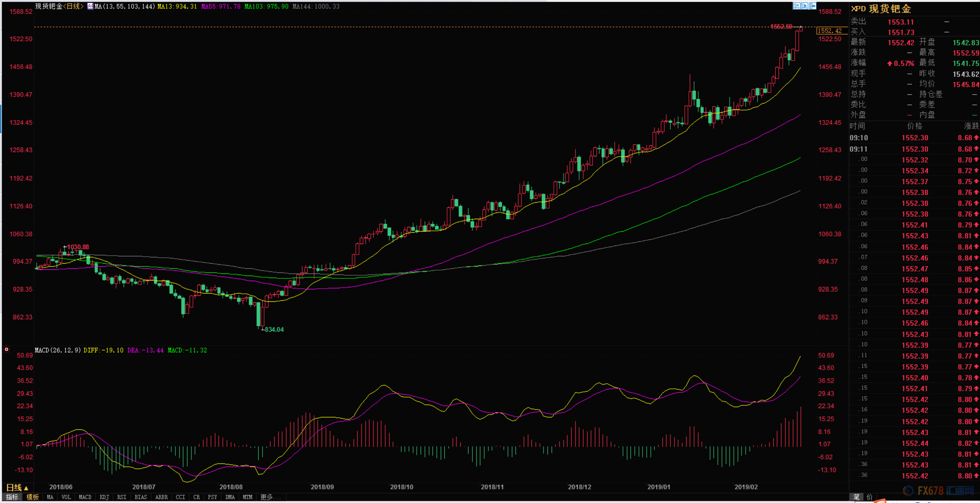The height and width of the screenshot is (503, 980).
Task: Click the MA55:971.78 label
Action: coord(221,7)
